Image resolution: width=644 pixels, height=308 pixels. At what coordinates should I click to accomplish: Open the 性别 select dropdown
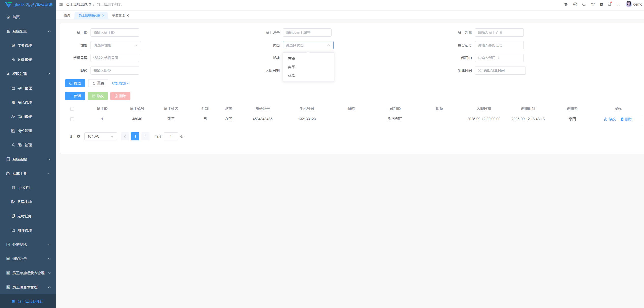point(116,45)
